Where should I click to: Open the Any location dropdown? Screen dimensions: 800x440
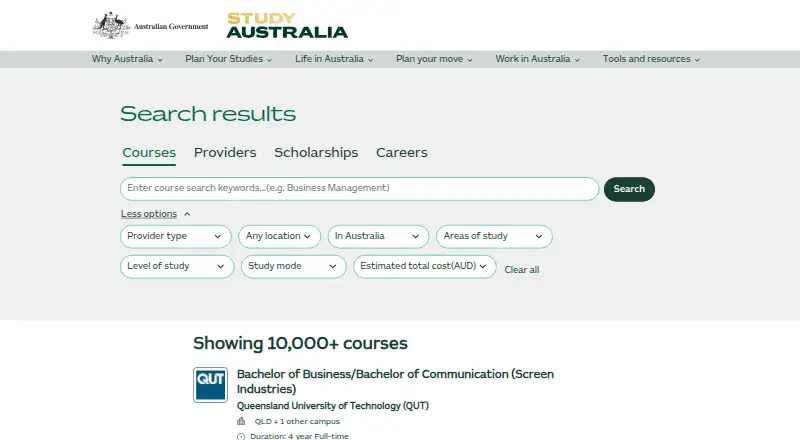[x=280, y=236]
